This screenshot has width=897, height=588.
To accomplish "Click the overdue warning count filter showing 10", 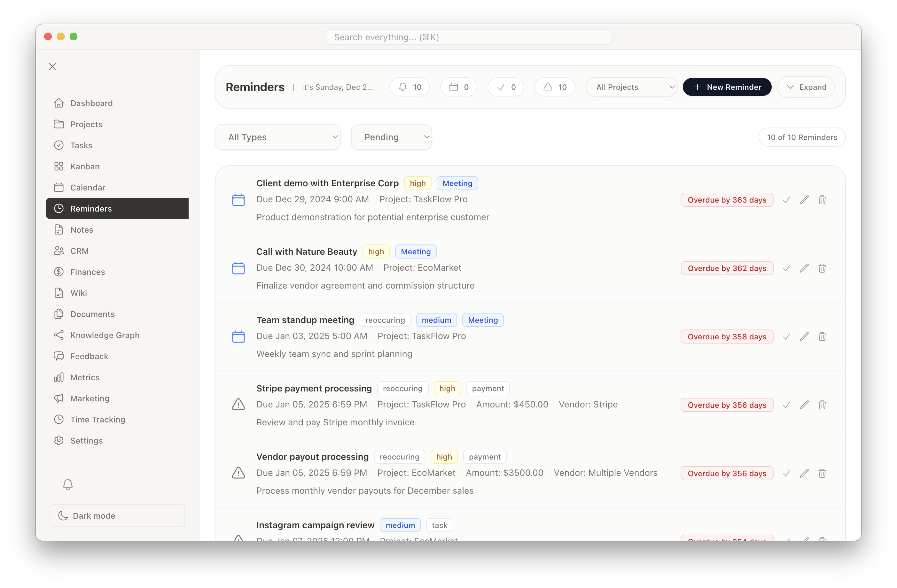I will coord(555,87).
